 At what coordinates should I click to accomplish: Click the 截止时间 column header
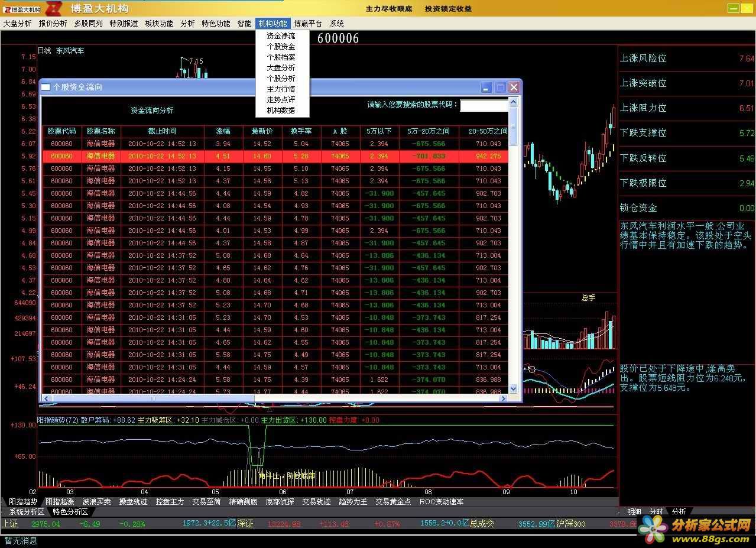[162, 131]
